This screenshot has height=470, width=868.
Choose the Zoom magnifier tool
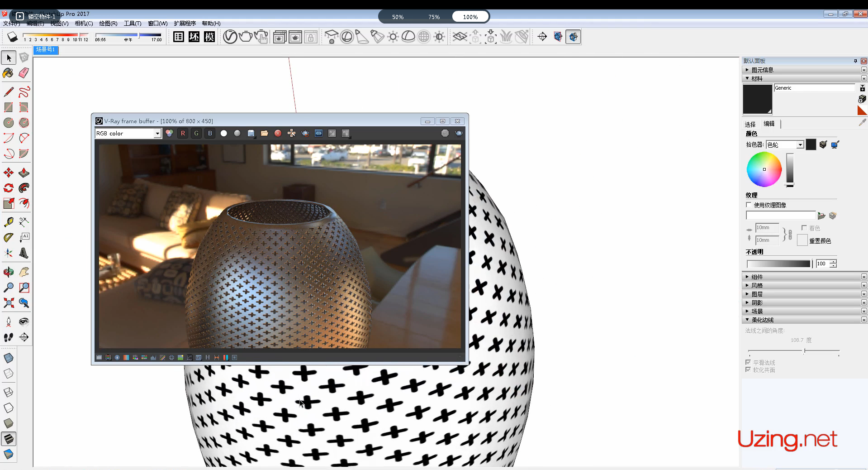(x=9, y=288)
